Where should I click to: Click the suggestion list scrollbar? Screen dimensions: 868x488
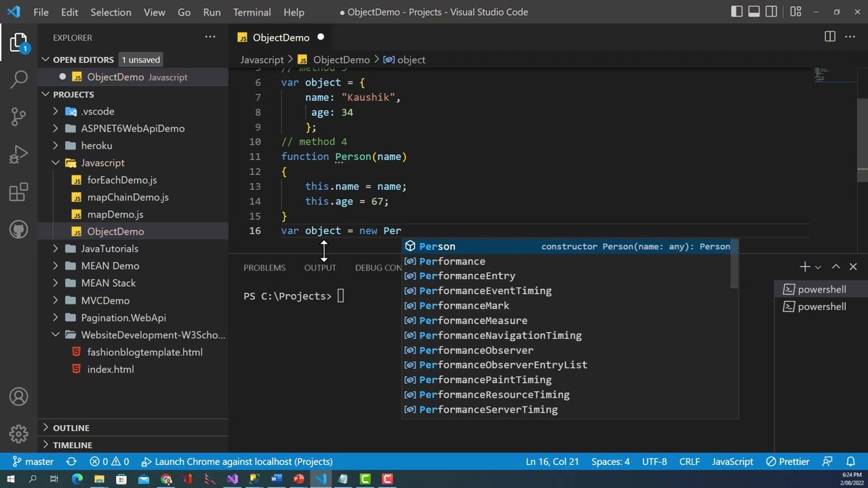(x=735, y=264)
